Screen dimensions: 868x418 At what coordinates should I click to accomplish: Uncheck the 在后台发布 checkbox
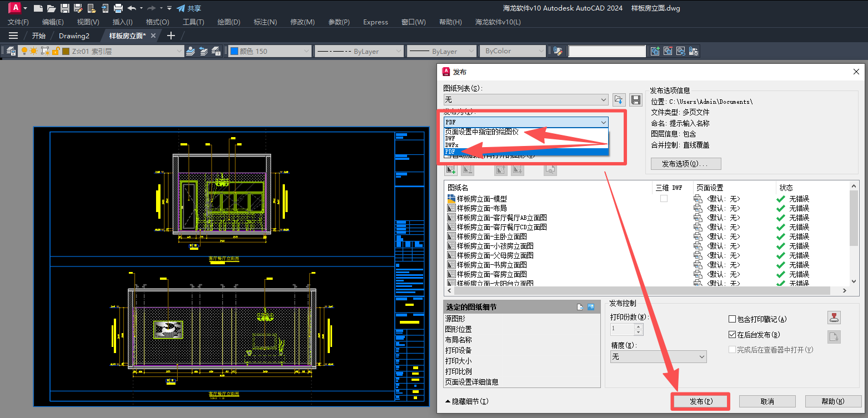[x=732, y=335]
